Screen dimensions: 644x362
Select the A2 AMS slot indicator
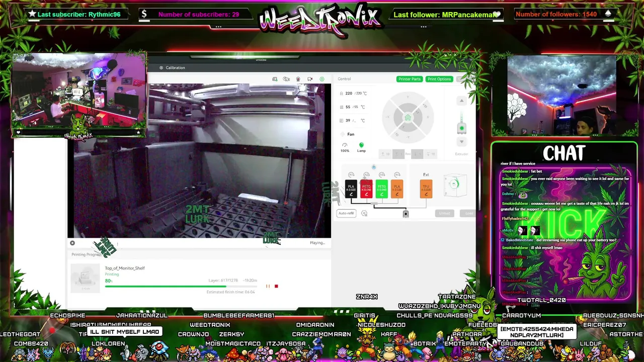pyautogui.click(x=366, y=174)
